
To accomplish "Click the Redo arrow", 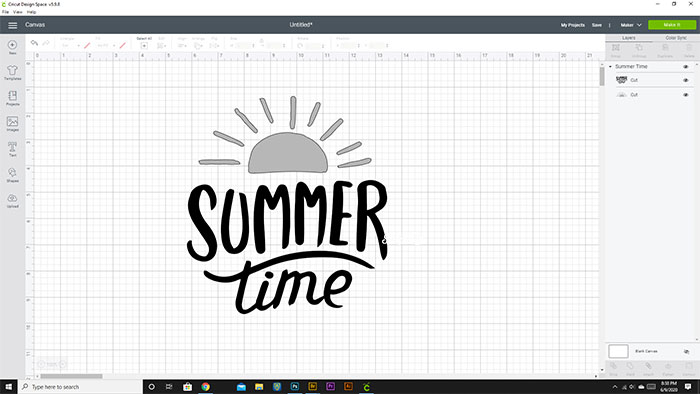I will 46,43.
